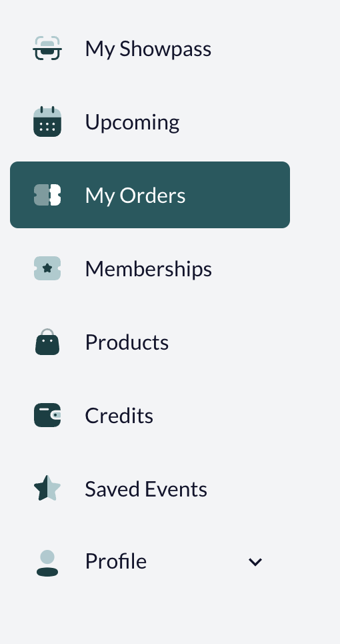Go to the Upcoming text label
The height and width of the screenshot is (644, 340).
tap(132, 122)
